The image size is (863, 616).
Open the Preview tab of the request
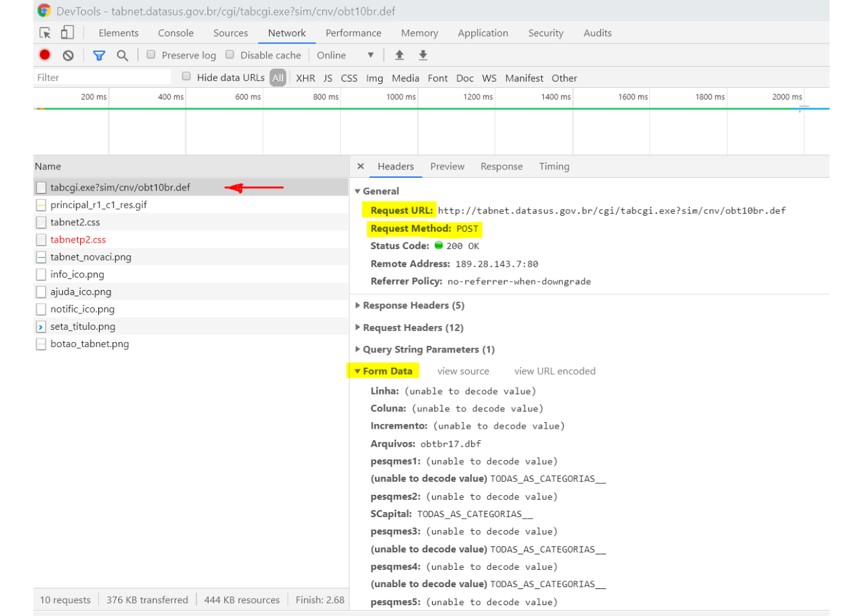[447, 166]
